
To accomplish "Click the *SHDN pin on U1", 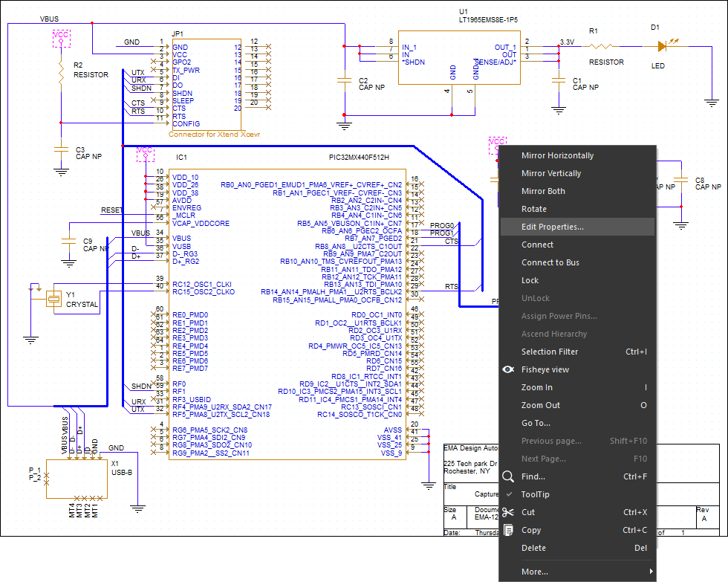I will coord(413,62).
